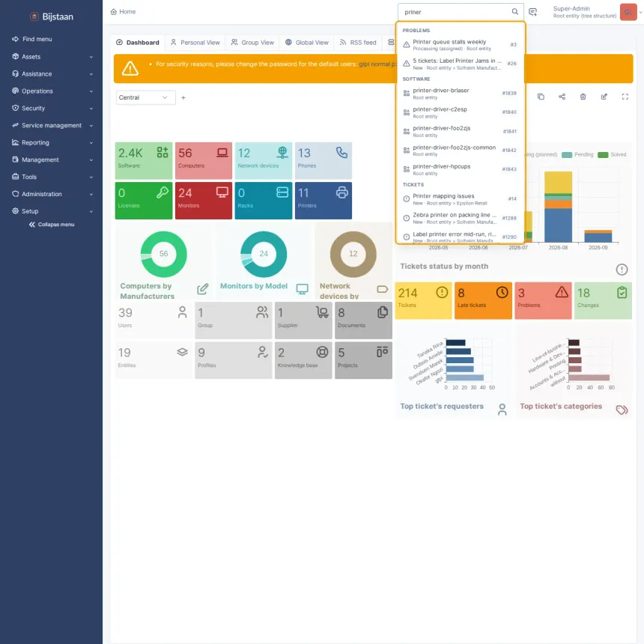Expand the Administration menu
This screenshot has width=644, height=644.
(x=52, y=194)
